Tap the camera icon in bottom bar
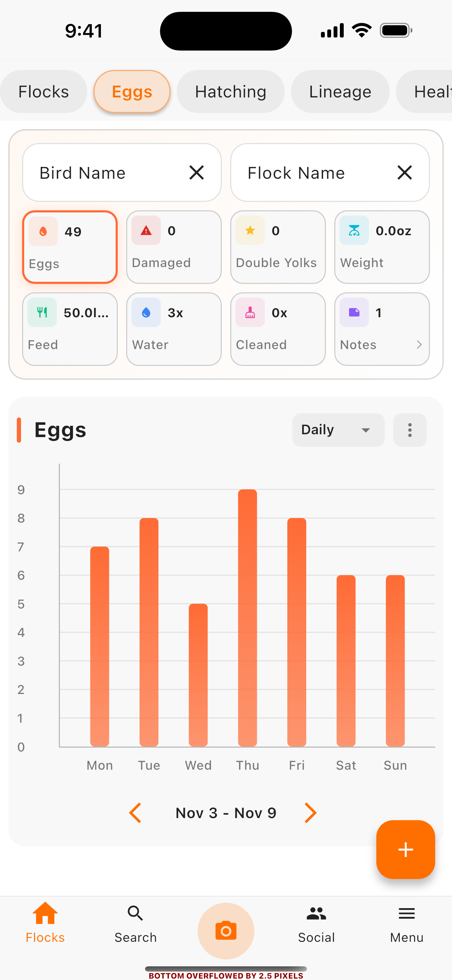 [x=226, y=930]
